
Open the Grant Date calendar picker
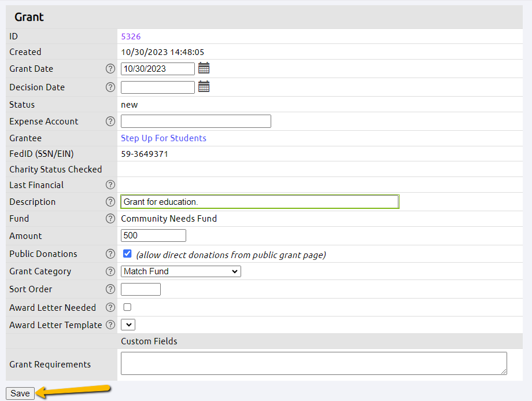[x=204, y=68]
